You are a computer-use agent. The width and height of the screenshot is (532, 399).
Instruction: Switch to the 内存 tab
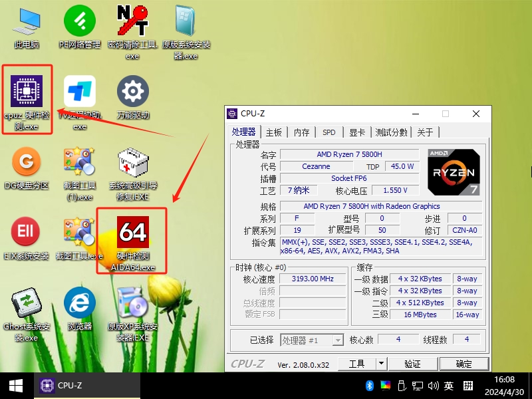302,132
